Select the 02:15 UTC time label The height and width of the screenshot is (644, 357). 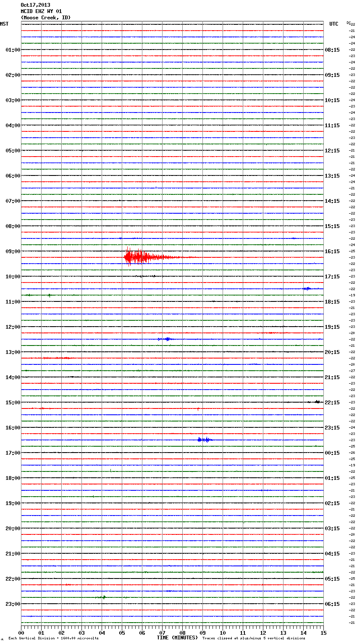(332, 503)
